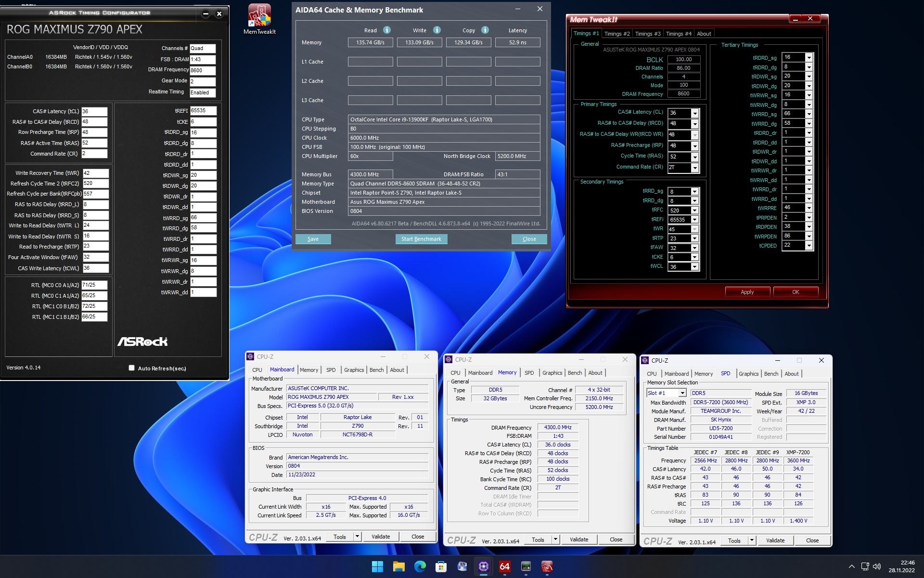Open the tFAW dropdown in MemTweakIt Secondary Timings

click(694, 248)
